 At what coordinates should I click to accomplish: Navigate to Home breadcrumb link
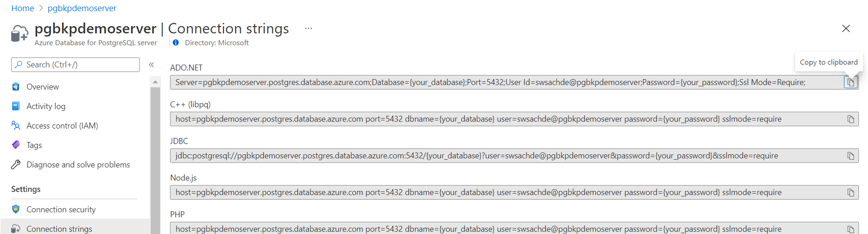pos(23,8)
